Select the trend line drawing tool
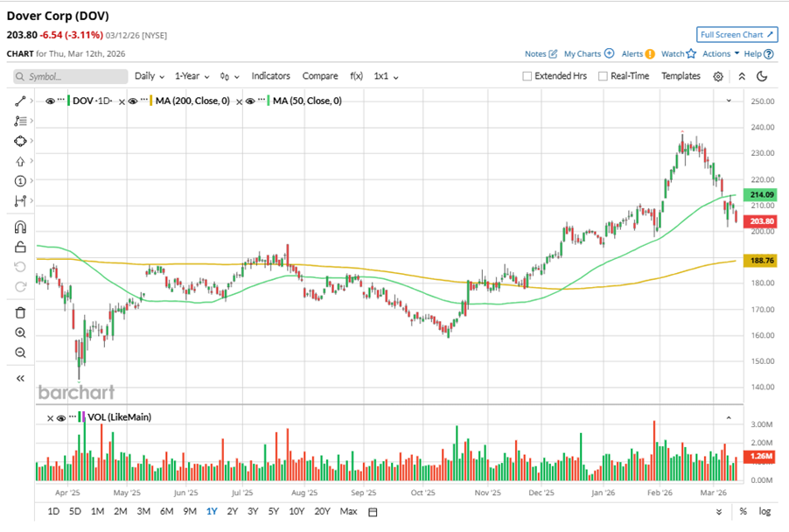The image size is (789, 532). [20, 101]
